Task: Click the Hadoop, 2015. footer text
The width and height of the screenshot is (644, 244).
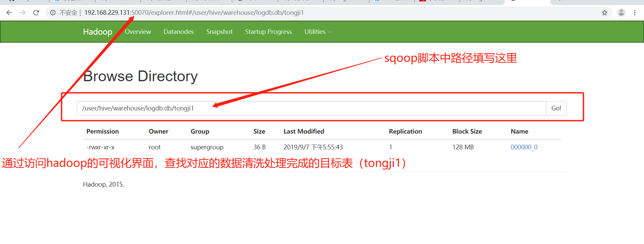Action: pos(104,184)
